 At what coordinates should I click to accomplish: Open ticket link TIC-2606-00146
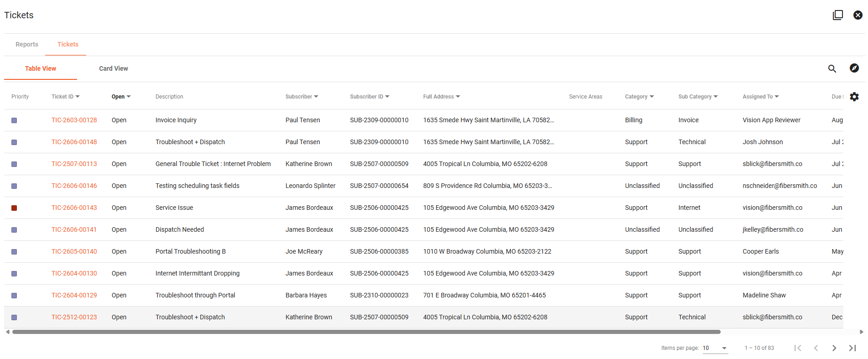point(74,186)
